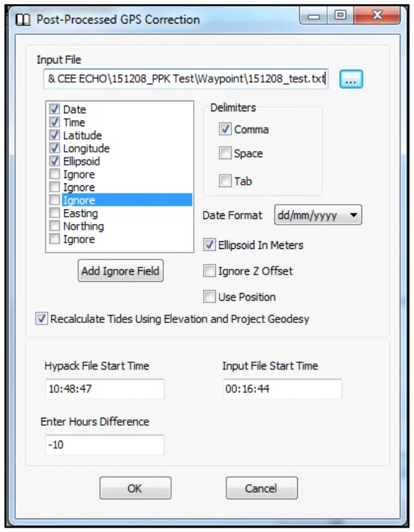Browse for input file with ellipsis button
414x532 pixels.
[x=351, y=79]
